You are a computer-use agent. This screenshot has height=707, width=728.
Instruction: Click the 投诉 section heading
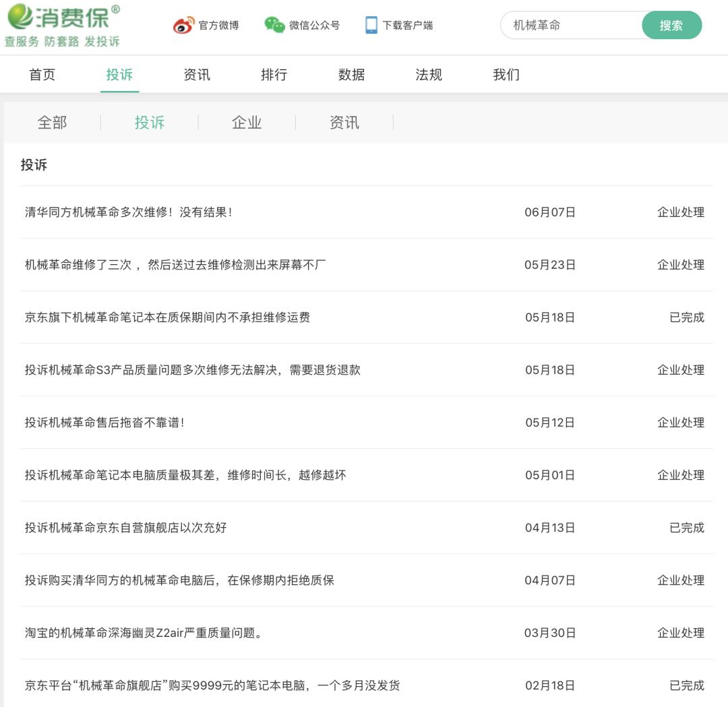[34, 165]
